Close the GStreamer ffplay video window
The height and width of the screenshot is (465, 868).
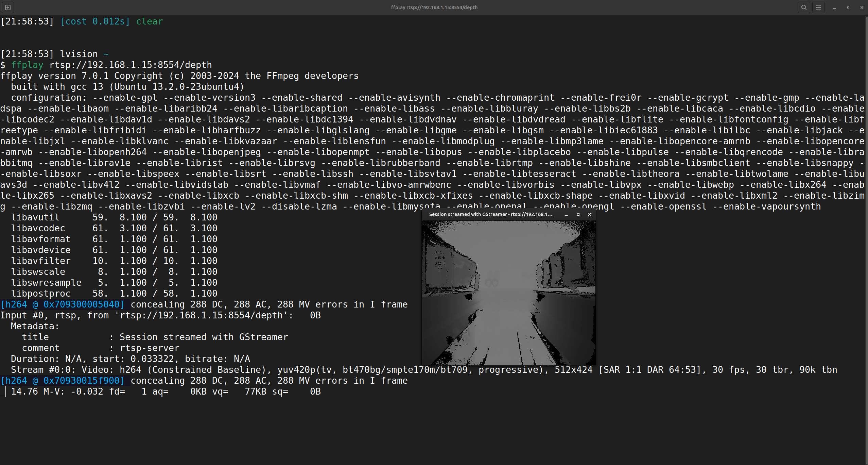coord(590,214)
